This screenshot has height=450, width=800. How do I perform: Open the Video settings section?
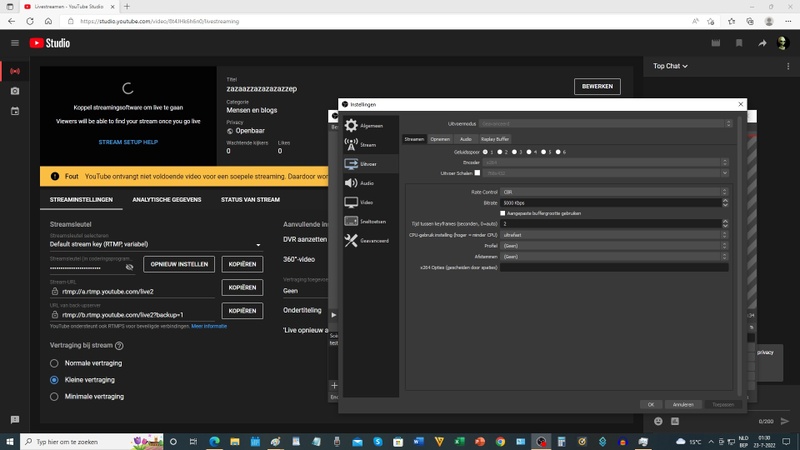coord(366,202)
